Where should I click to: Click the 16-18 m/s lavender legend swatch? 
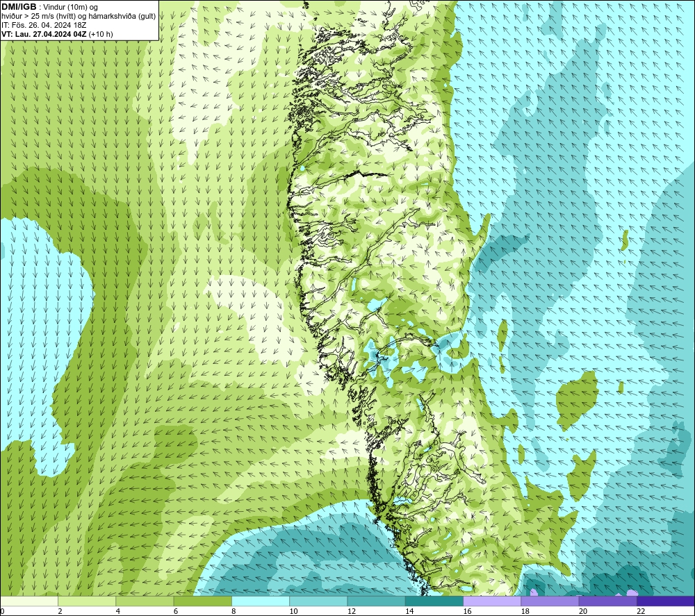click(492, 601)
